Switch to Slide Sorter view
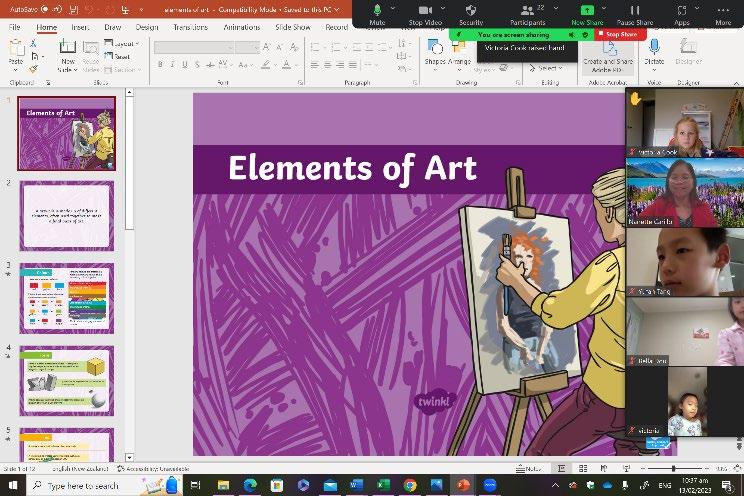Screen dimensions: 744x496 click(583, 468)
